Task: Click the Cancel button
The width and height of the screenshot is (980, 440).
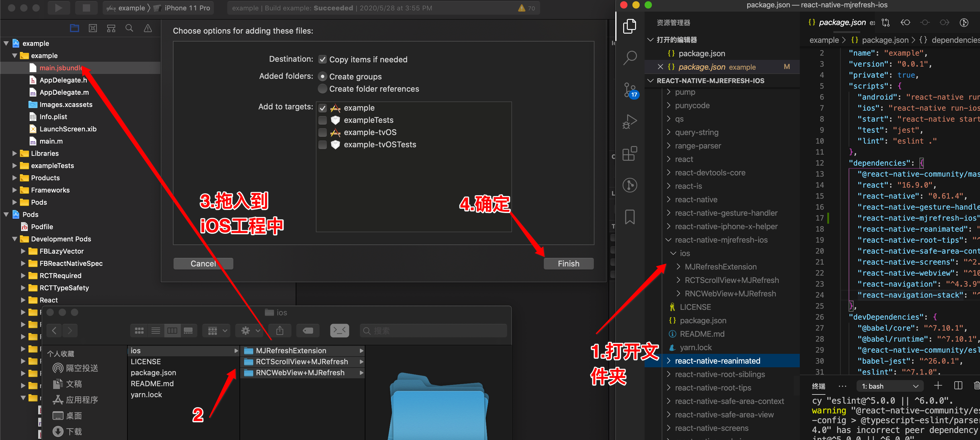Action: tap(203, 263)
